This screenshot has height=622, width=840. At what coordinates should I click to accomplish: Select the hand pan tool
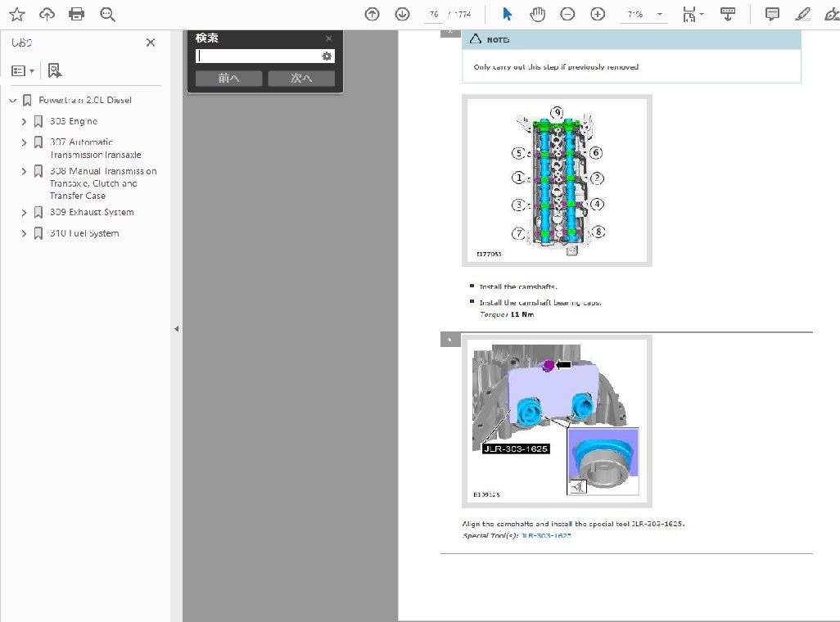click(x=537, y=15)
